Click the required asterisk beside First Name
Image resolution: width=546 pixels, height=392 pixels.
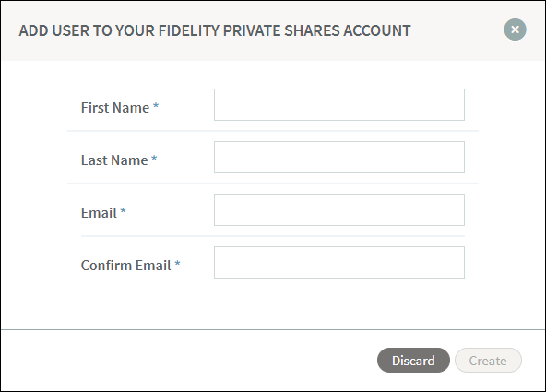(156, 106)
